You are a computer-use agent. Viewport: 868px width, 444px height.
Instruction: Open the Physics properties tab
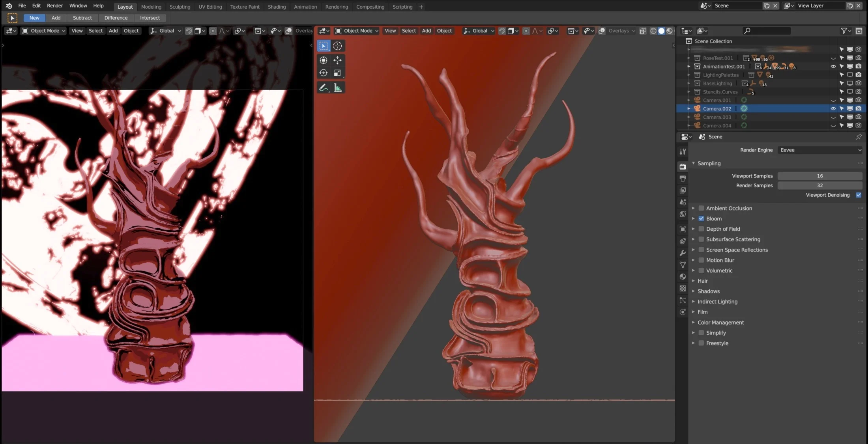coord(683,312)
